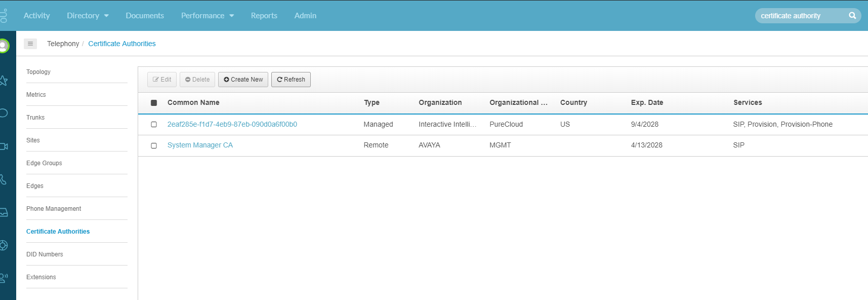Check the 2eaf285e certificate row checkbox
Viewport: 868px width, 300px height.
pos(154,125)
